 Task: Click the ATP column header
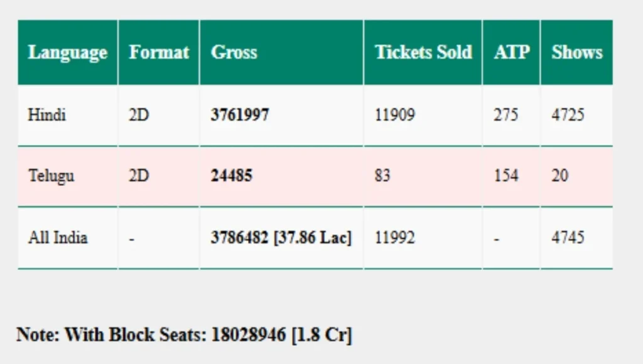511,52
